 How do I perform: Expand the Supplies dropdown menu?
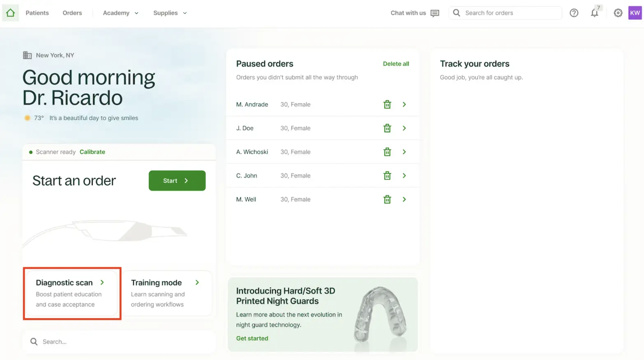pyautogui.click(x=170, y=13)
